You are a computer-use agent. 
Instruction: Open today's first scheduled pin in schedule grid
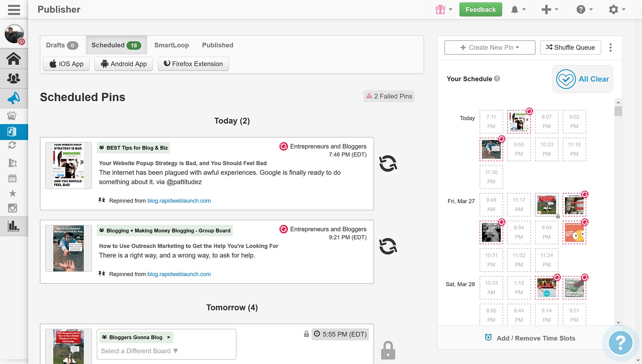519,122
